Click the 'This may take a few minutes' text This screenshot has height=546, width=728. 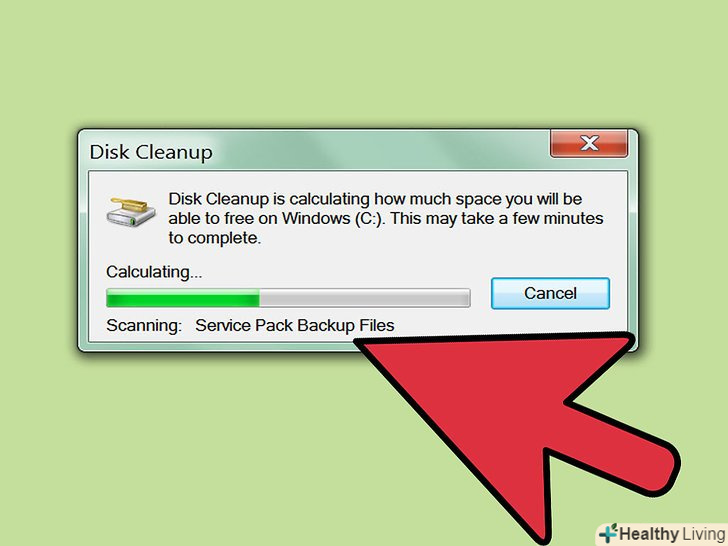point(497,218)
